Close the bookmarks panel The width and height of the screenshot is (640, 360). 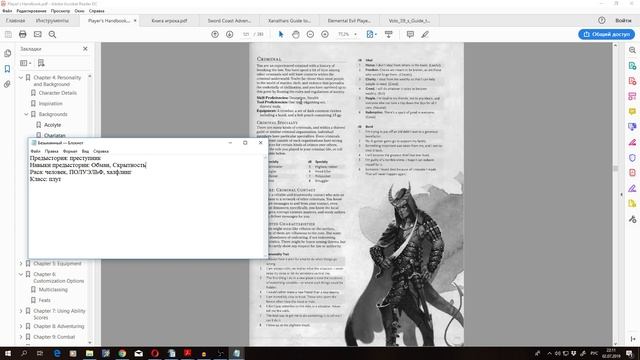pyautogui.click(x=85, y=49)
